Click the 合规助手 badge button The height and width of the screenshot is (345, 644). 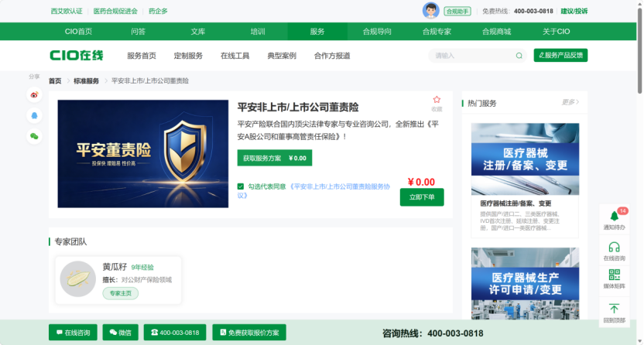(x=457, y=11)
